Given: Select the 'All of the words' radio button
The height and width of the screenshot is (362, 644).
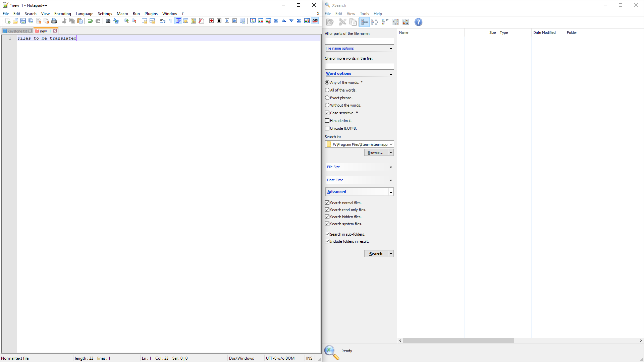Looking at the screenshot, I should (327, 90).
